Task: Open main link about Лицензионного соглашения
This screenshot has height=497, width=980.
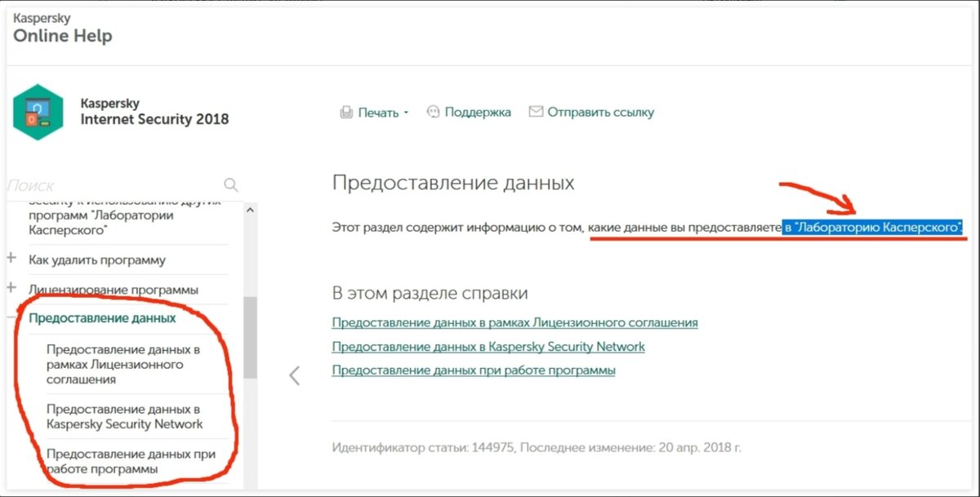Action: point(514,322)
